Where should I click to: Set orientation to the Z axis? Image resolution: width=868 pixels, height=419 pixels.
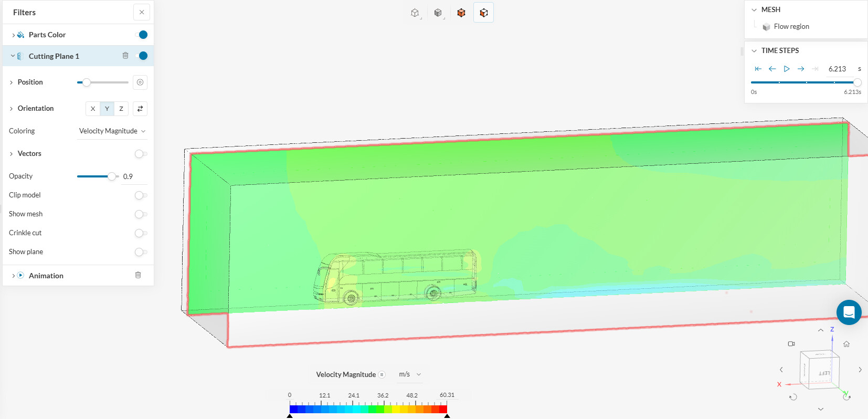(x=121, y=109)
